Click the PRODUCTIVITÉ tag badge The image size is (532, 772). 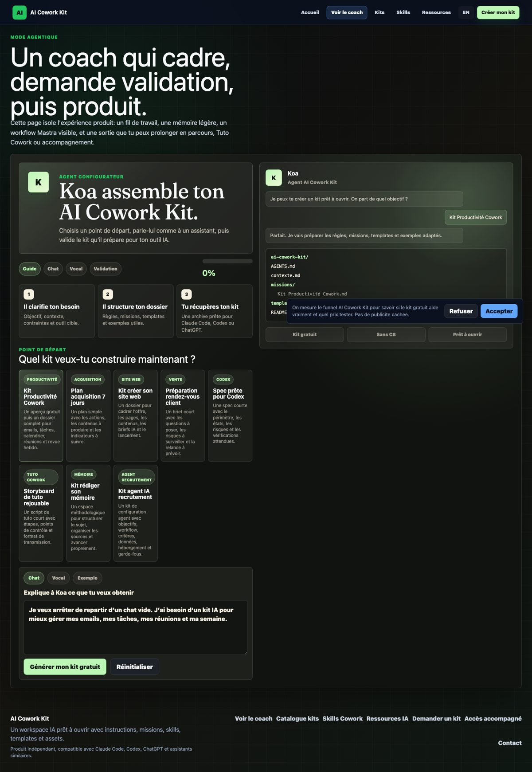pyautogui.click(x=42, y=380)
